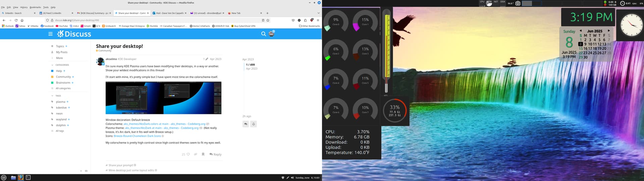Open the Breeze-Round-Chameleon Dark Icons link

[x=137, y=136]
